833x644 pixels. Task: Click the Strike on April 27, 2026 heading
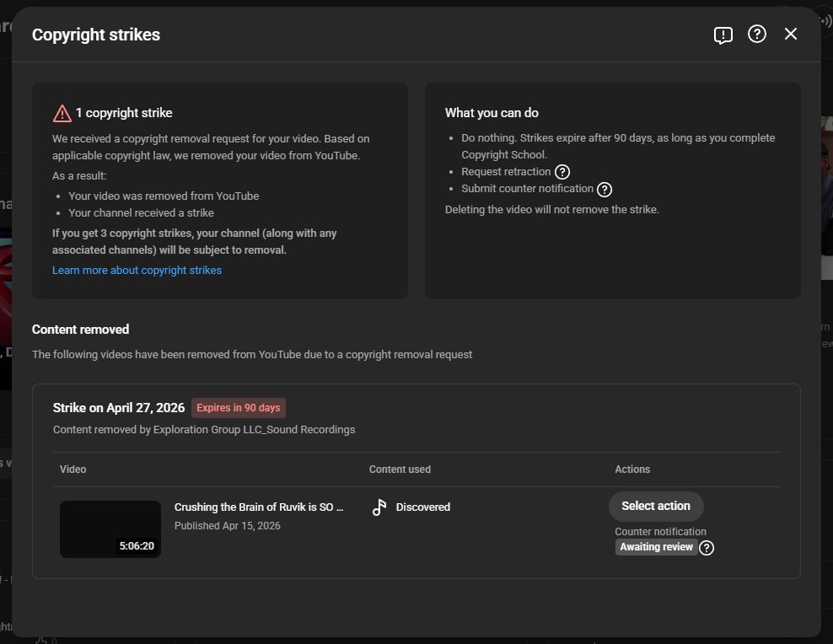pos(119,408)
